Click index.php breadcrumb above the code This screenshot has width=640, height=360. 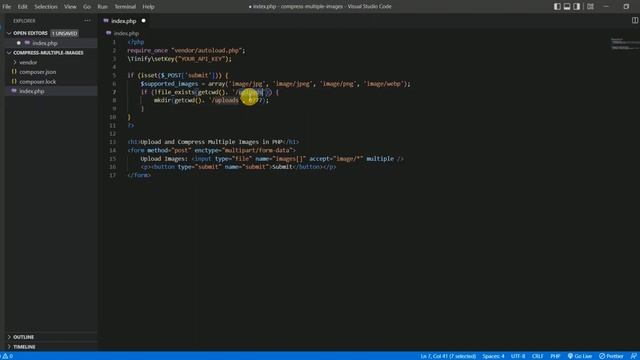pyautogui.click(x=126, y=33)
